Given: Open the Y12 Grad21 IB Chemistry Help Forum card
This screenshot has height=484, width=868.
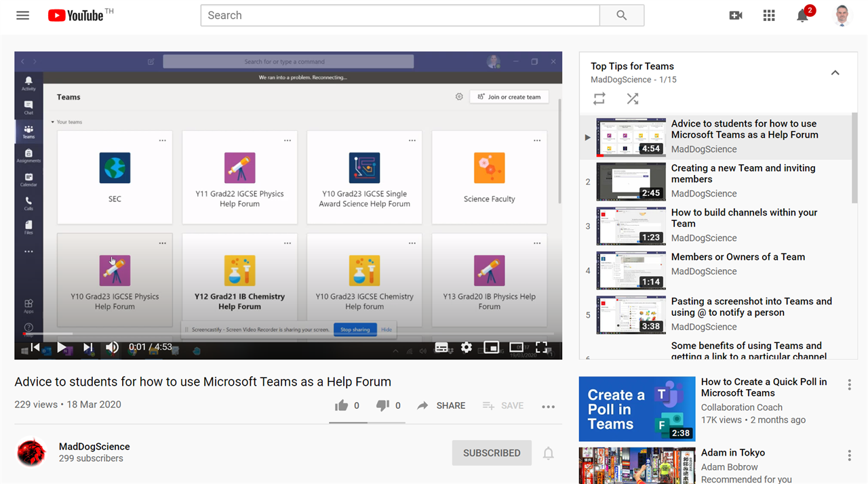Looking at the screenshot, I should pyautogui.click(x=240, y=281).
